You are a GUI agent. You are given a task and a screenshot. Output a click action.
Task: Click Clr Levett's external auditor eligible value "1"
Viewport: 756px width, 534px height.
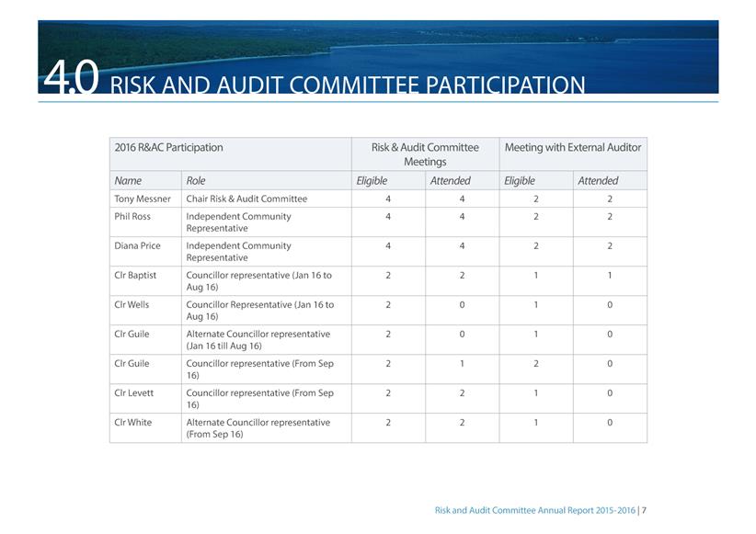pos(536,392)
